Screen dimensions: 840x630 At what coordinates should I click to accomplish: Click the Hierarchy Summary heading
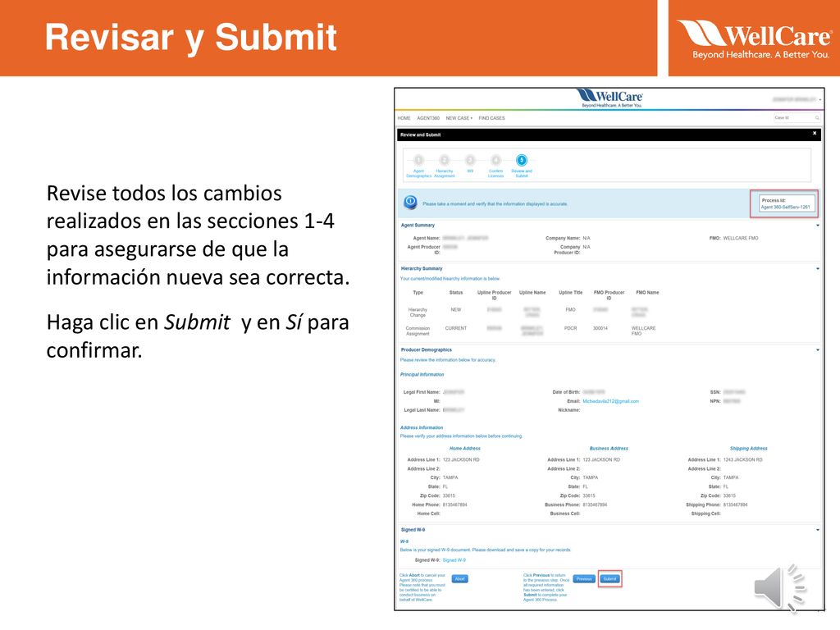(422, 269)
